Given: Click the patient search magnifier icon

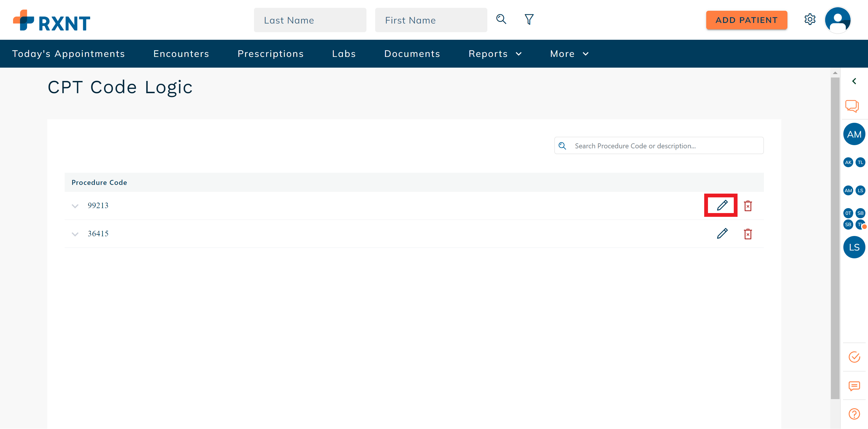Looking at the screenshot, I should 501,19.
